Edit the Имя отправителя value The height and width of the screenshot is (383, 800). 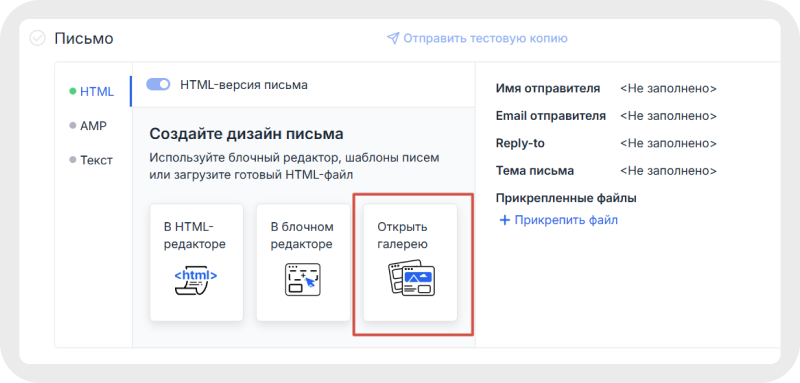tap(668, 89)
